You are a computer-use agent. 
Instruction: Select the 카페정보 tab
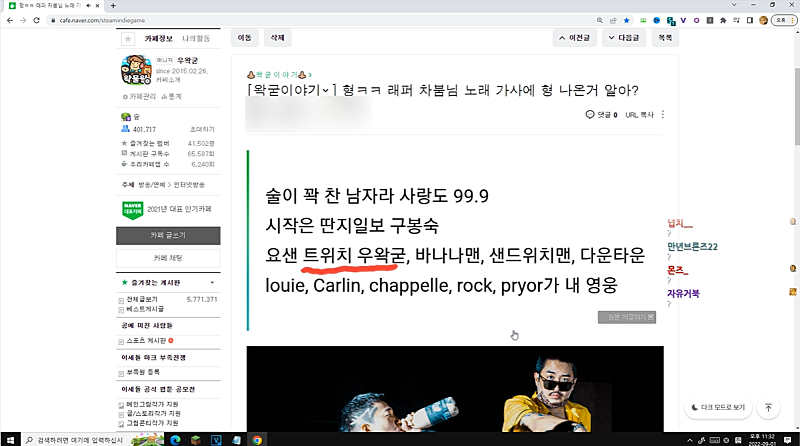[x=159, y=39]
